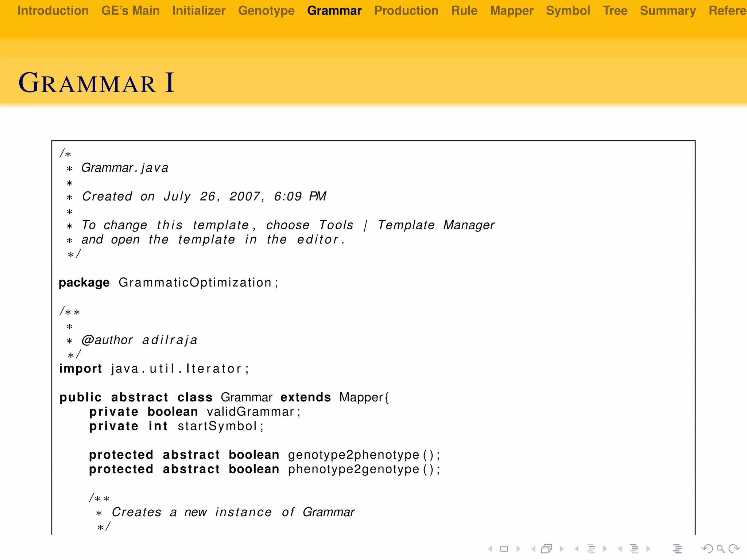Go to the Symbol section
The width and height of the screenshot is (747, 560).
click(x=568, y=11)
